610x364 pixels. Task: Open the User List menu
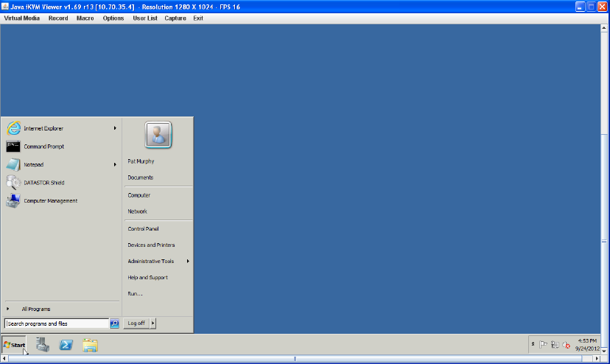click(145, 18)
